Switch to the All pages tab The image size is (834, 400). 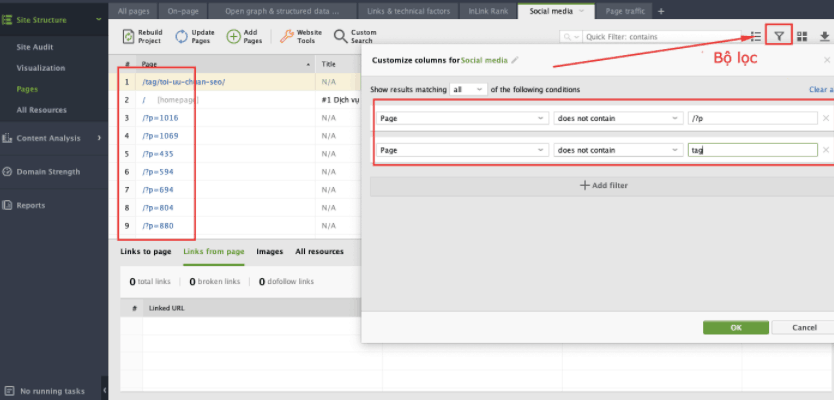point(134,11)
